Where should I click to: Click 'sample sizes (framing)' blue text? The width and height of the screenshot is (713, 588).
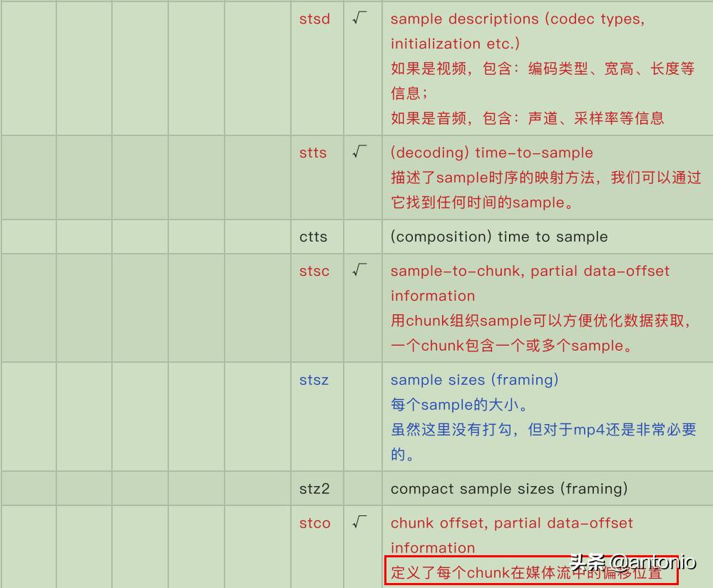(x=474, y=380)
